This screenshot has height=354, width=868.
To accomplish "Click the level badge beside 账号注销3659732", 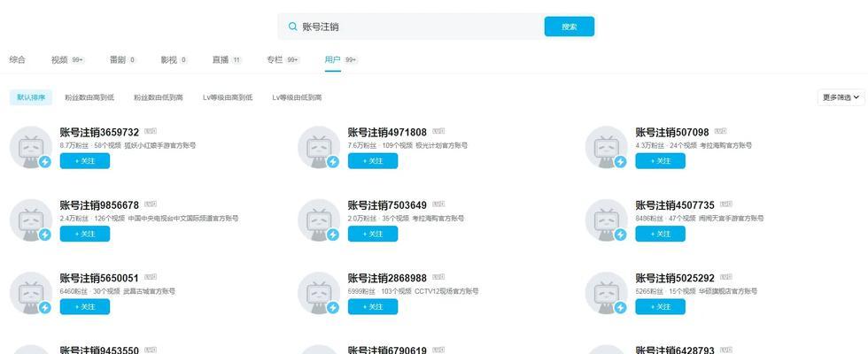I will [x=151, y=131].
